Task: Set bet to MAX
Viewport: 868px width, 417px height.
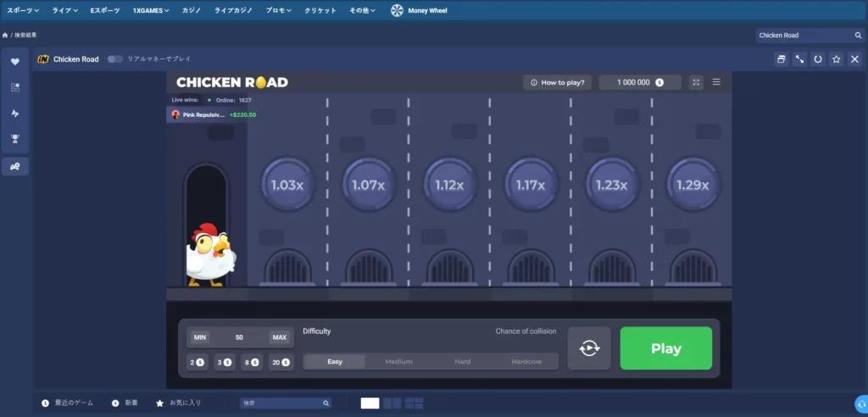Action: [x=280, y=337]
